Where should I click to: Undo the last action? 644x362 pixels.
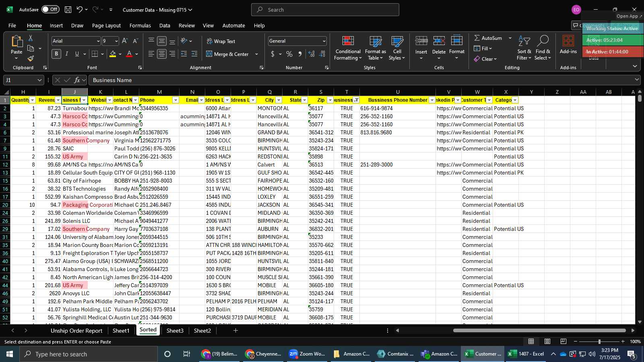click(79, 10)
